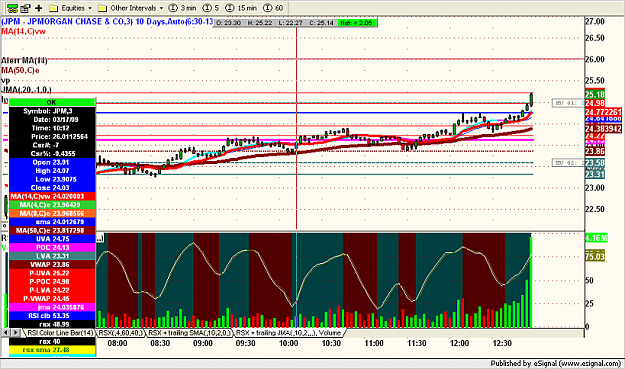Click the POC 24.13 magenta row
Viewport: 625px width, 369px height.
52,247
